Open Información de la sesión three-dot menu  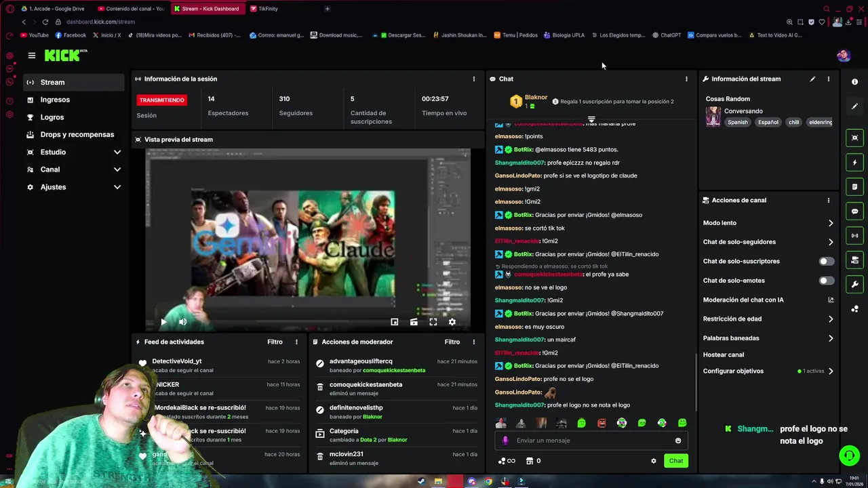point(473,79)
